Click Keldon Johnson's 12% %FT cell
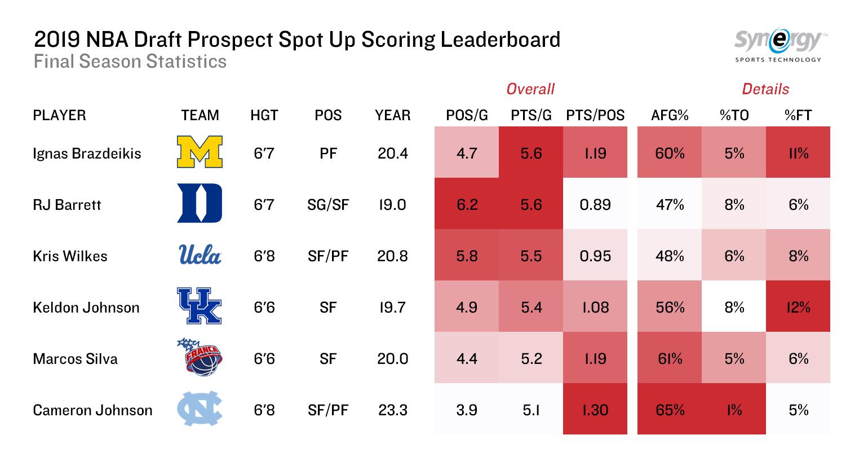This screenshot has height=470, width=868. click(798, 307)
